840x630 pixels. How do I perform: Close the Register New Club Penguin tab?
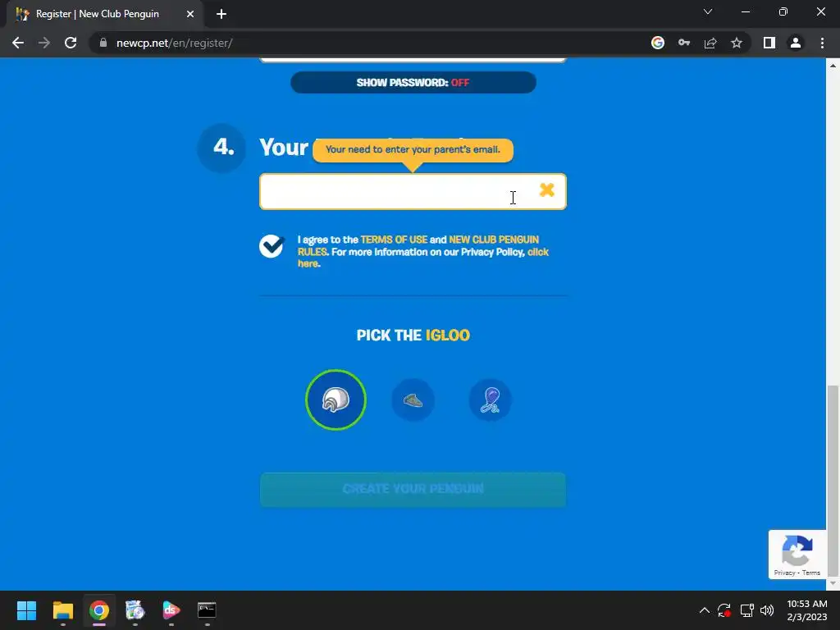click(190, 14)
